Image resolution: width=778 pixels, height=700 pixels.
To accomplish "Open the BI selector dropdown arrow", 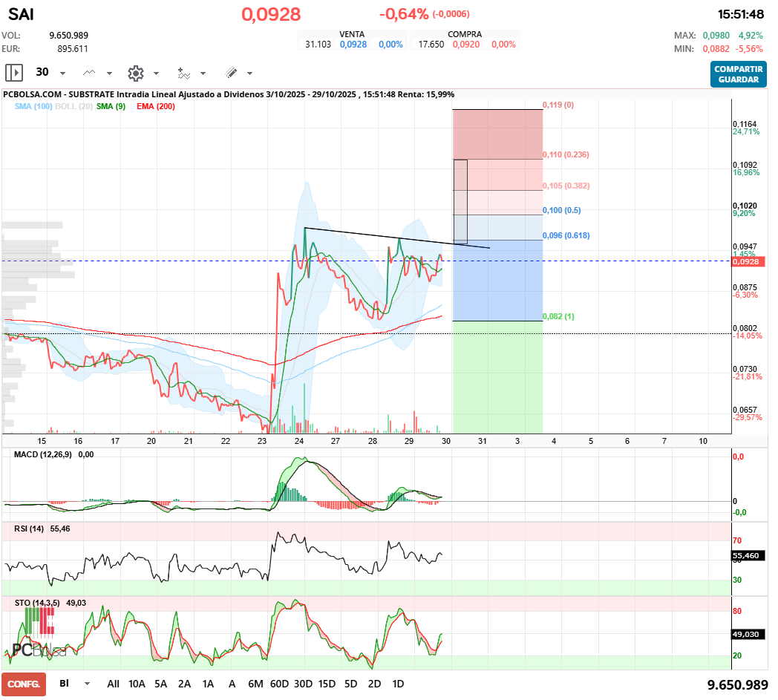I will coord(88,684).
